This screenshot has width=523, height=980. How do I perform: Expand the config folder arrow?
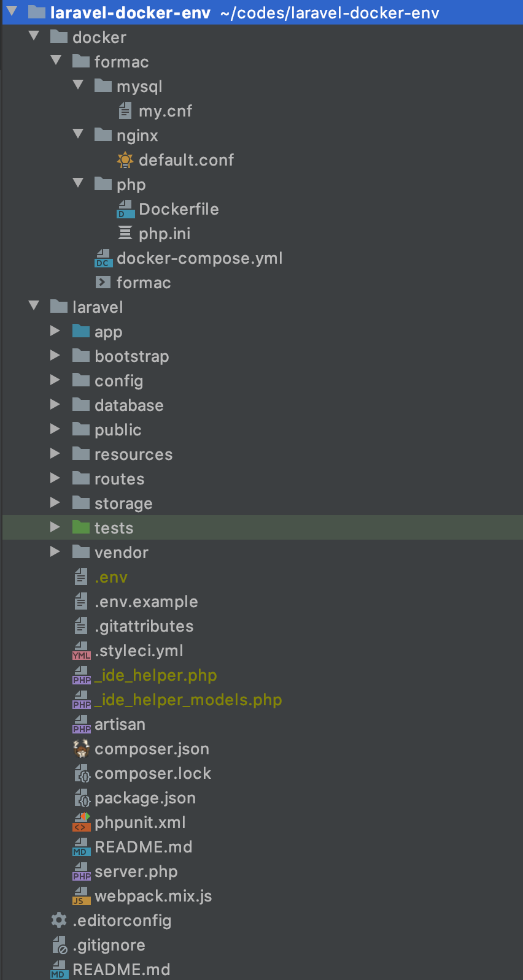pos(55,380)
